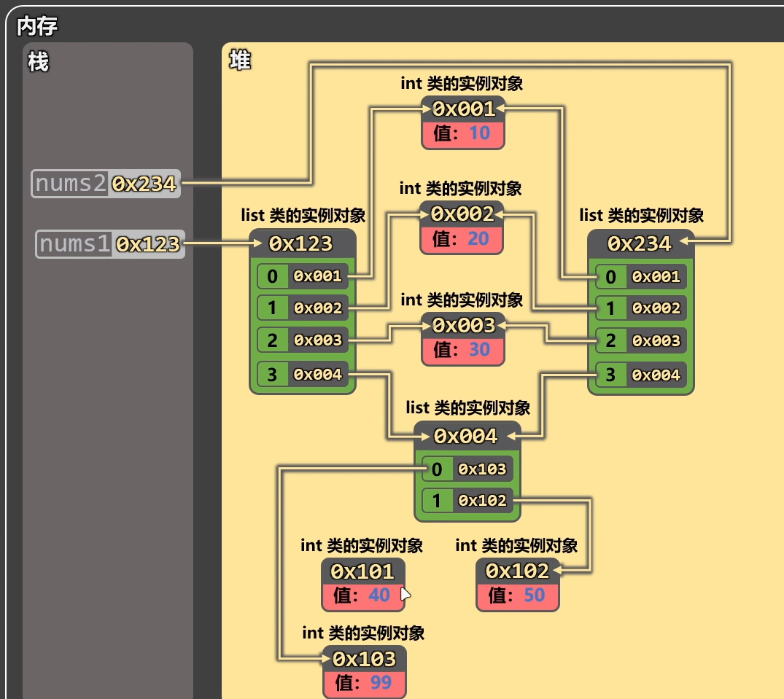Click the 0x103 row in list 0x004

(x=467, y=469)
